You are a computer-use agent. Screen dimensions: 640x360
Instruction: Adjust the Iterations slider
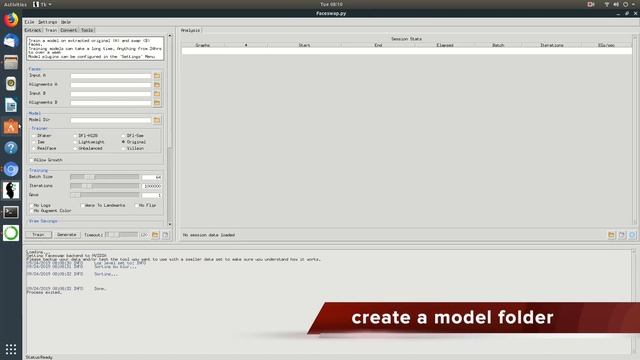pyautogui.click(x=104, y=186)
